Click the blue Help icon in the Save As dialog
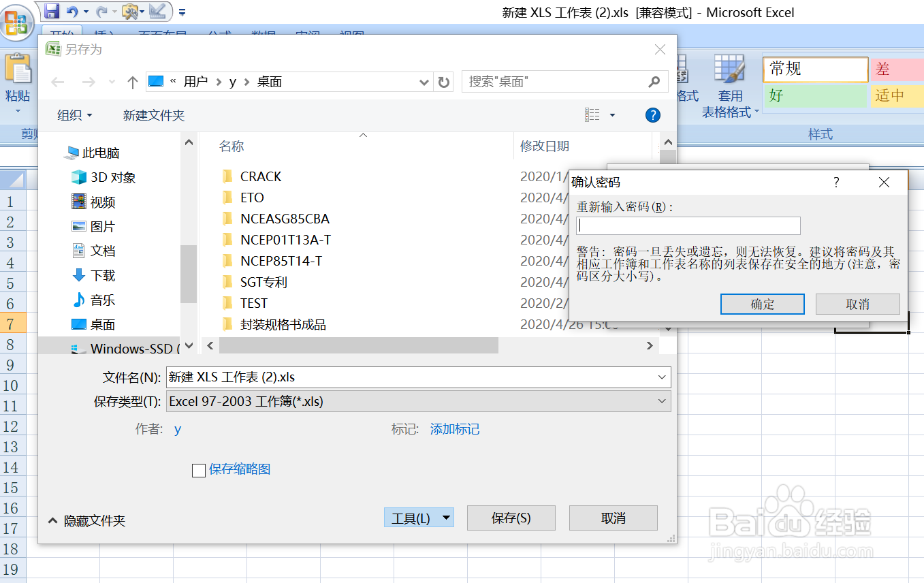The height and width of the screenshot is (583, 924). pyautogui.click(x=653, y=114)
